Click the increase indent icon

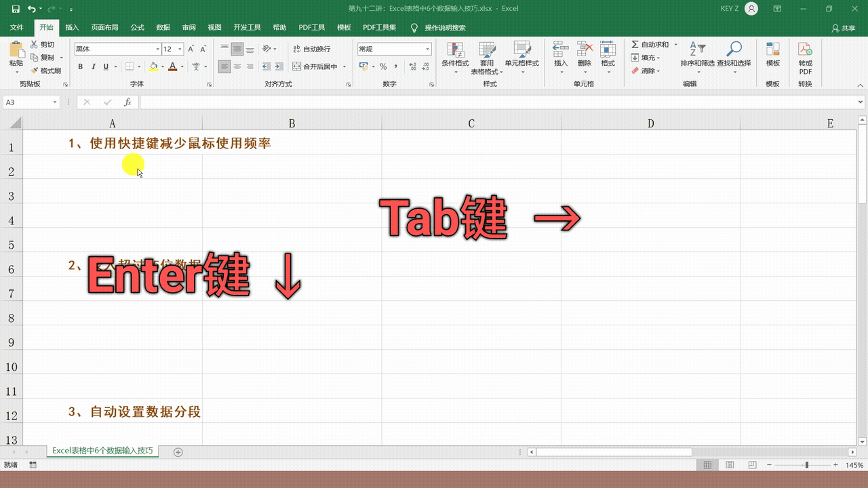click(x=278, y=66)
